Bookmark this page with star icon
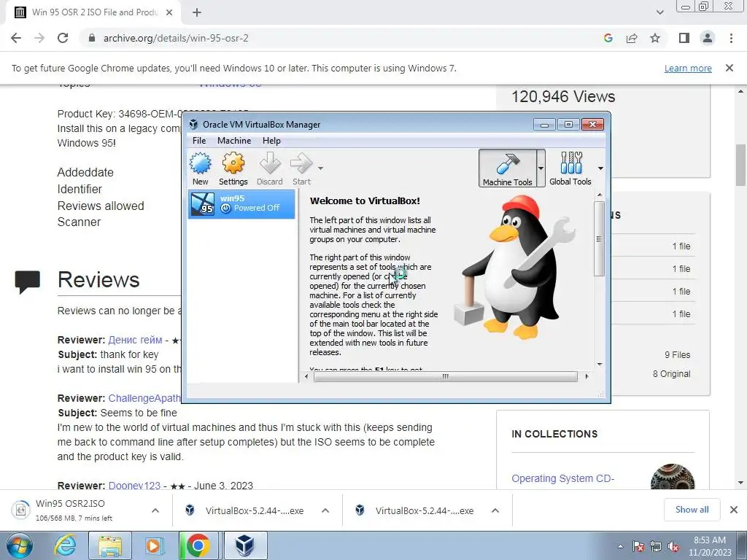This screenshot has height=560, width=747. point(655,38)
